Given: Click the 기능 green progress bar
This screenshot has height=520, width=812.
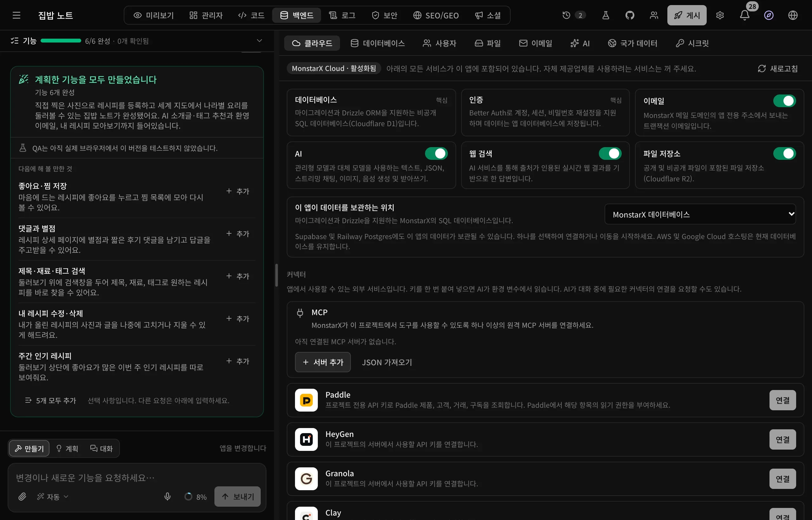Looking at the screenshot, I should [x=61, y=41].
